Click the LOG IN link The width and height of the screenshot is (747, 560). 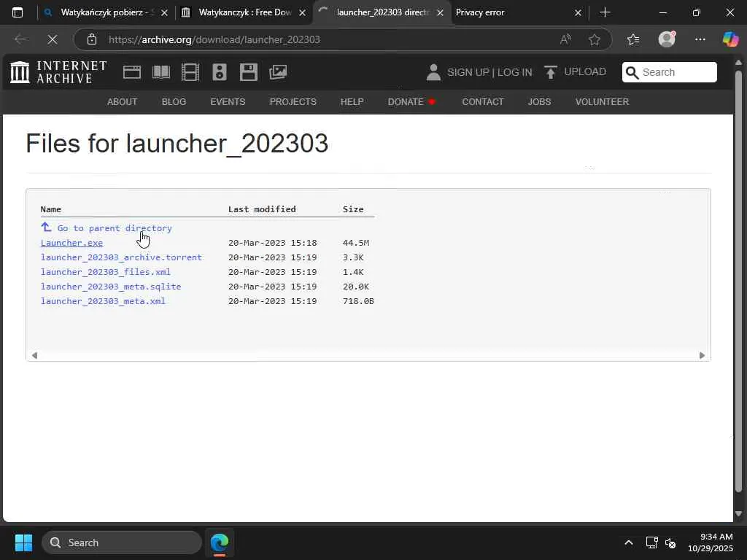click(x=514, y=72)
